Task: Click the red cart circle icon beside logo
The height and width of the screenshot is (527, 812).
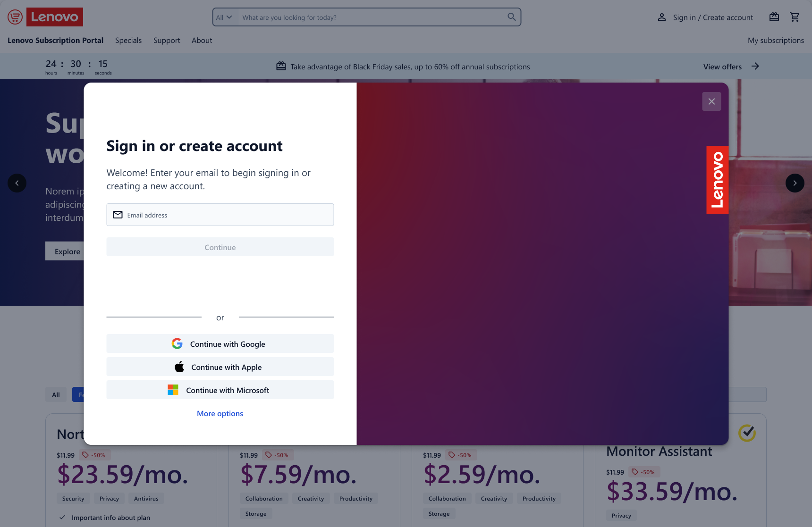Action: 15,17
